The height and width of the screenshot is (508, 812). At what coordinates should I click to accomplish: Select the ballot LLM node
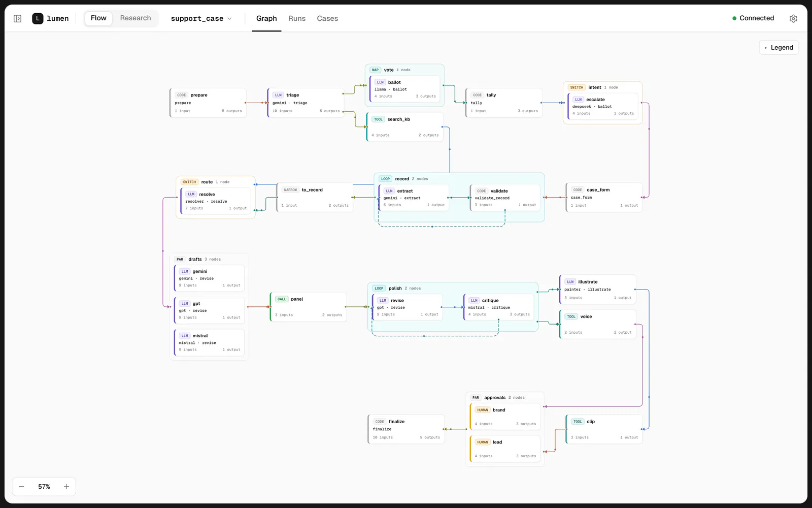click(405, 89)
